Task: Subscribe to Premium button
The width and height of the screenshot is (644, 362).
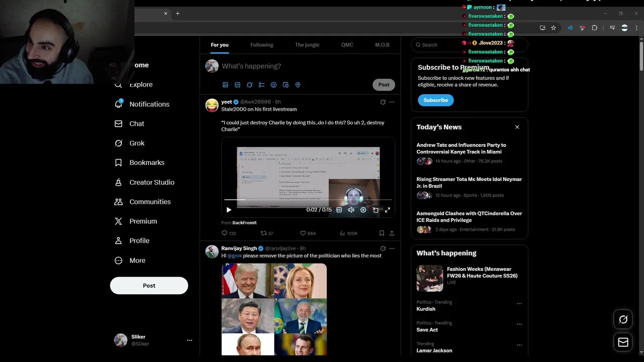Action: tap(436, 100)
